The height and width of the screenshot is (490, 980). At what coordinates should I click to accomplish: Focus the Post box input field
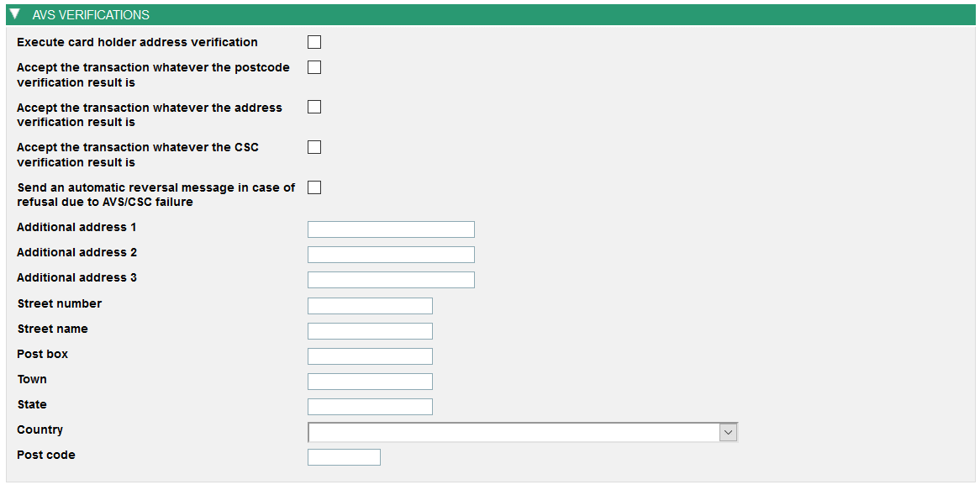[x=370, y=356]
